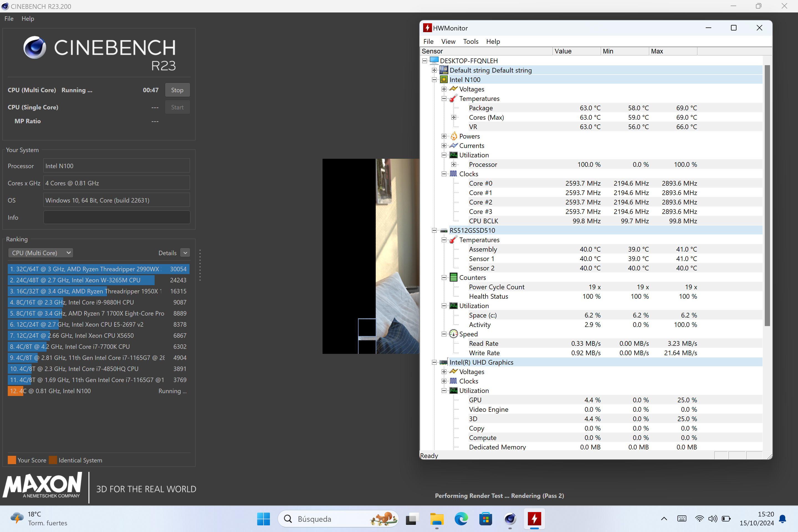798x532 pixels.
Task: Click the Stop button in CINEBENCH
Action: click(x=177, y=90)
